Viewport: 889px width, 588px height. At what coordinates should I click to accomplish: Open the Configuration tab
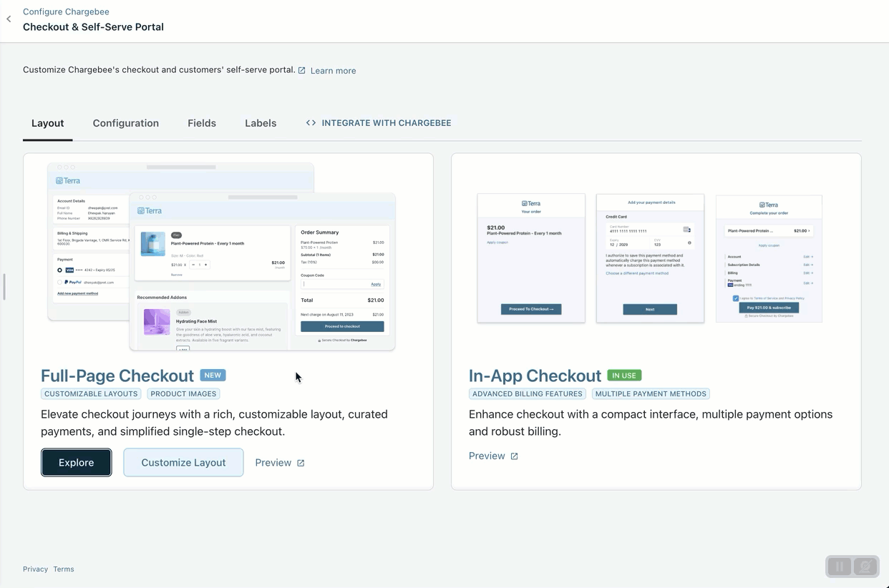pyautogui.click(x=126, y=123)
